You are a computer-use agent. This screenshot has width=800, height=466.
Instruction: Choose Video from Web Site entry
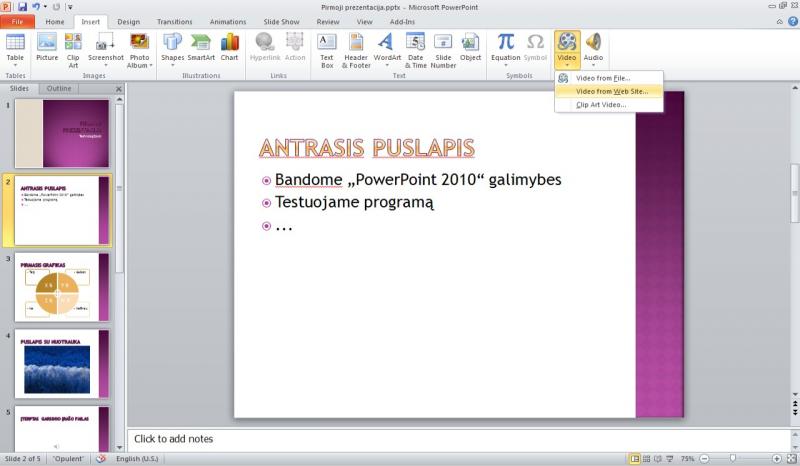pos(609,91)
